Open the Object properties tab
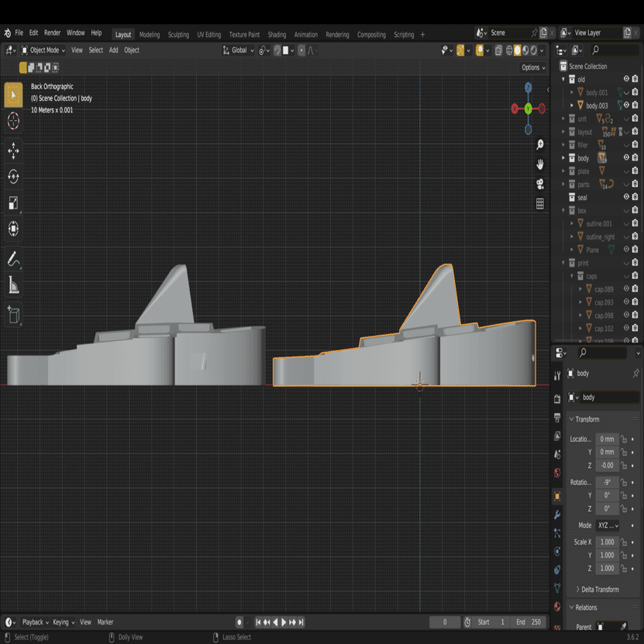The height and width of the screenshot is (644, 644). click(557, 496)
